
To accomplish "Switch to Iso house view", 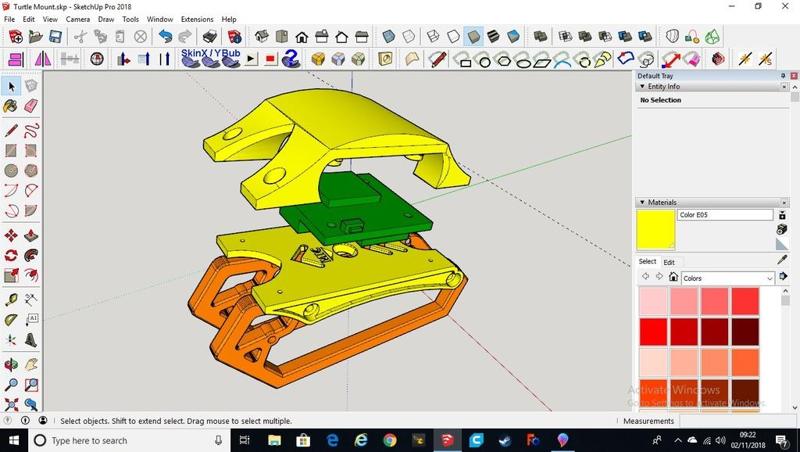I will coord(262,36).
